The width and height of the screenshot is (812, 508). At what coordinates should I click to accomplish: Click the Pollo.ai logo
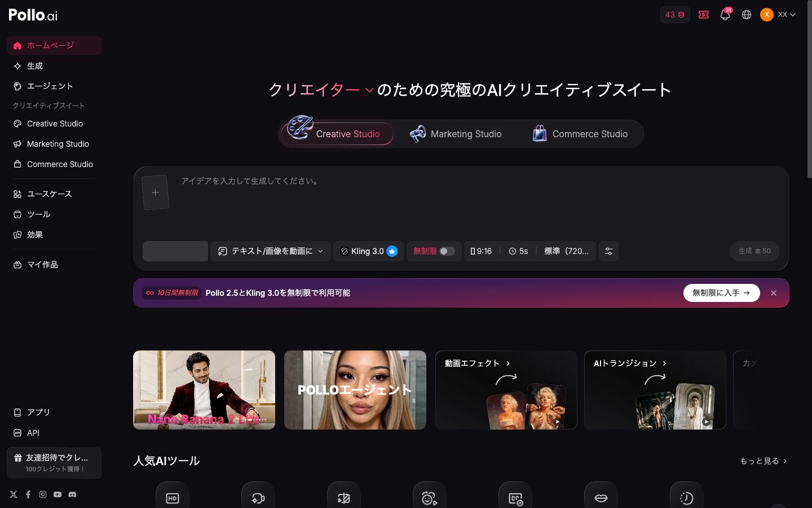tap(33, 15)
